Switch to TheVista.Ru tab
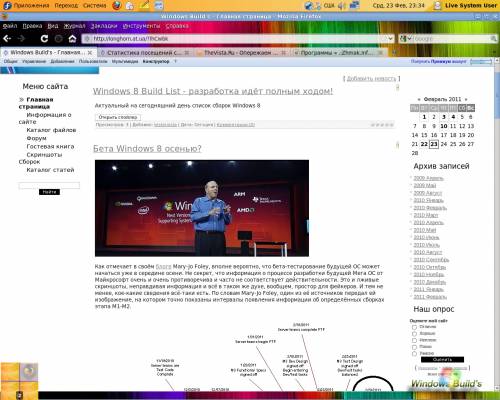The width and height of the screenshot is (500, 400). pyautogui.click(x=241, y=53)
